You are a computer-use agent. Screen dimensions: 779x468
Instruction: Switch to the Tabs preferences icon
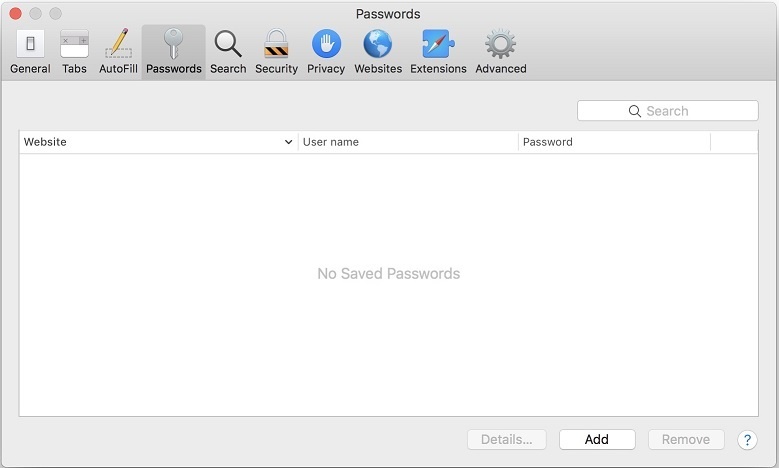coord(74,51)
